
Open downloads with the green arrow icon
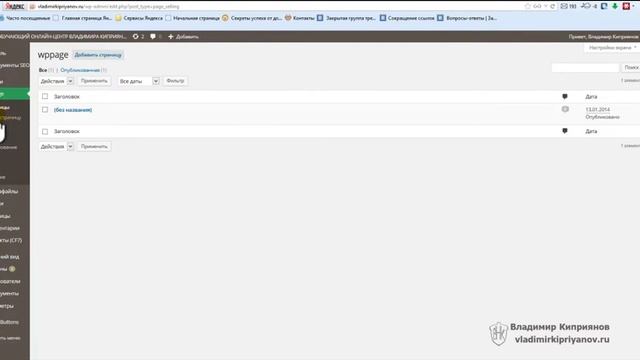click(x=615, y=6)
